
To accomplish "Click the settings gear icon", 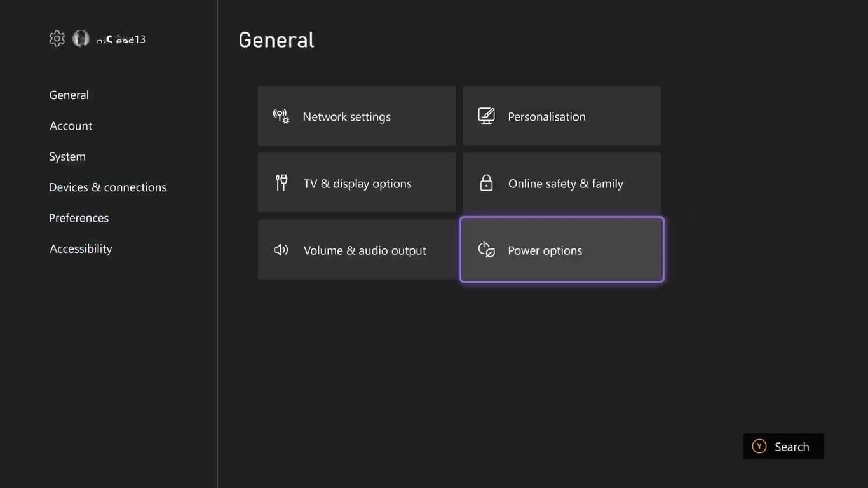I will [x=57, y=39].
